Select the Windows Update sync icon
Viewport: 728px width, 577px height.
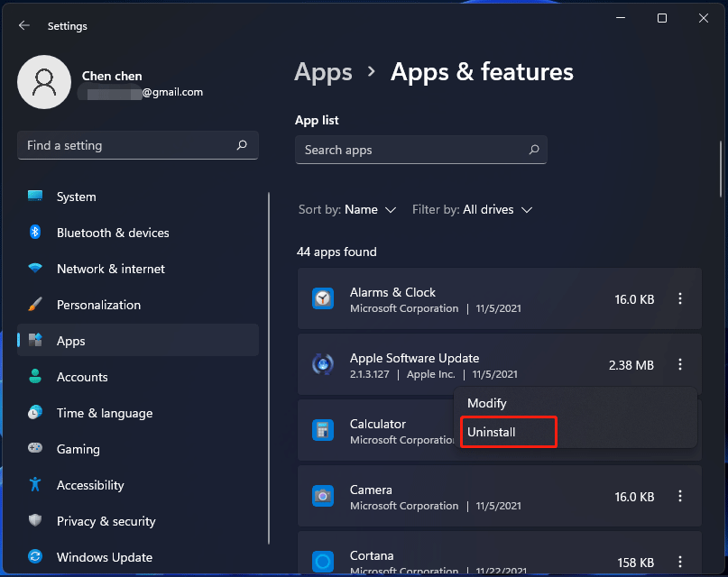(x=35, y=556)
